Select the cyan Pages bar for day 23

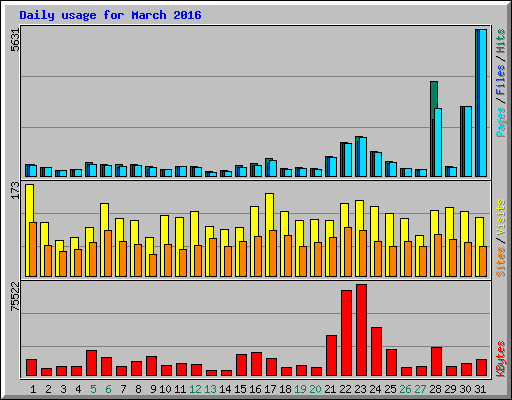click(x=363, y=157)
